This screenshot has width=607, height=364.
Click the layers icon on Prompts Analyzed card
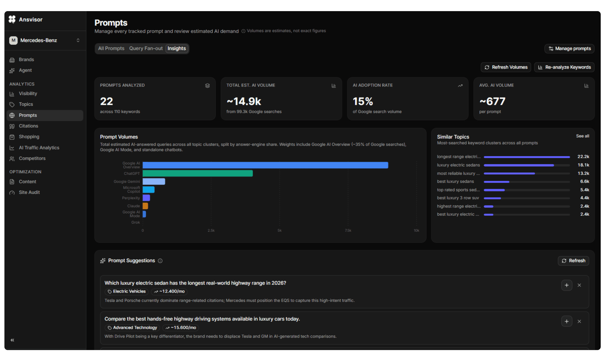(x=207, y=86)
